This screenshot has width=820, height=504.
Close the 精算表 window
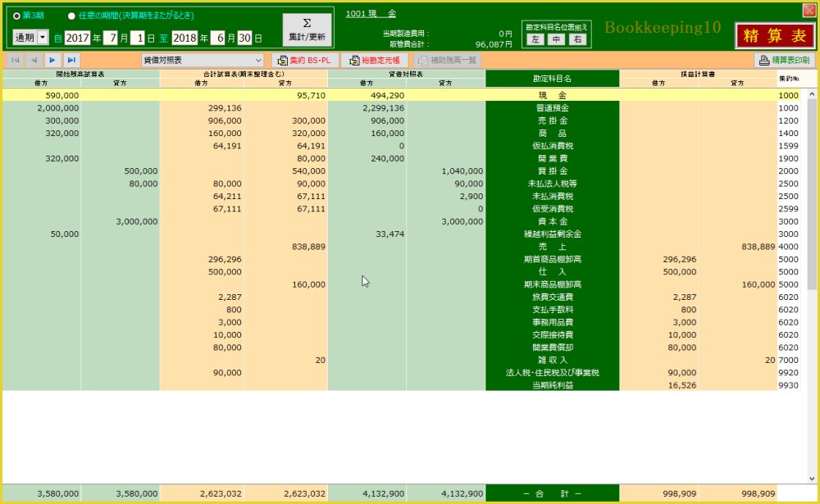[809, 10]
